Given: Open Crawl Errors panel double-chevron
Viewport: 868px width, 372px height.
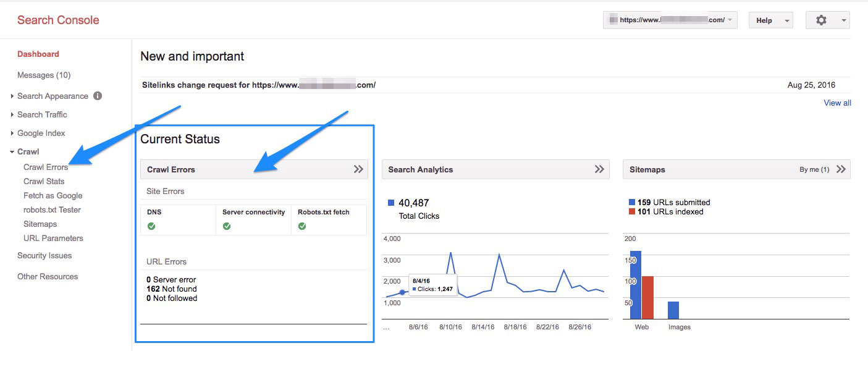Looking at the screenshot, I should (x=358, y=169).
